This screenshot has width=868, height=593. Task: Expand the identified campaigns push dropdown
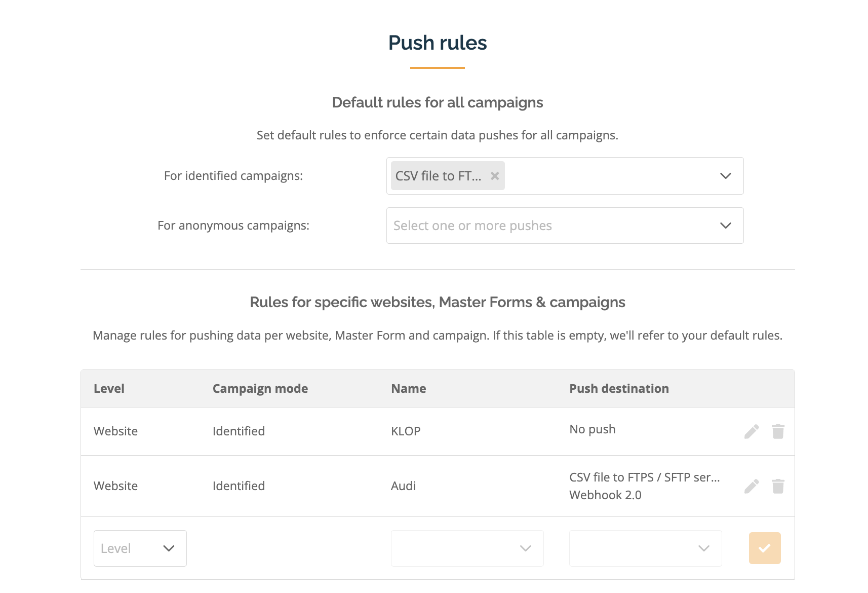coord(725,176)
